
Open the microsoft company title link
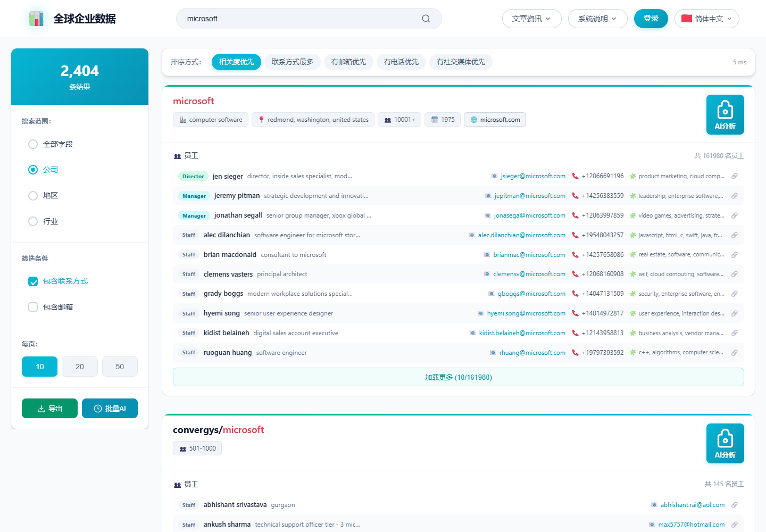[194, 101]
